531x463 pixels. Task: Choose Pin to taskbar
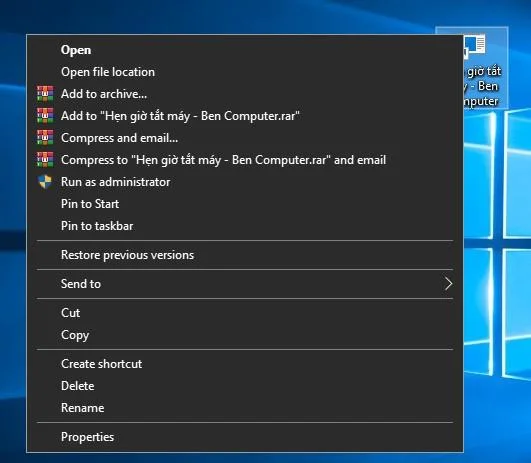(245, 226)
